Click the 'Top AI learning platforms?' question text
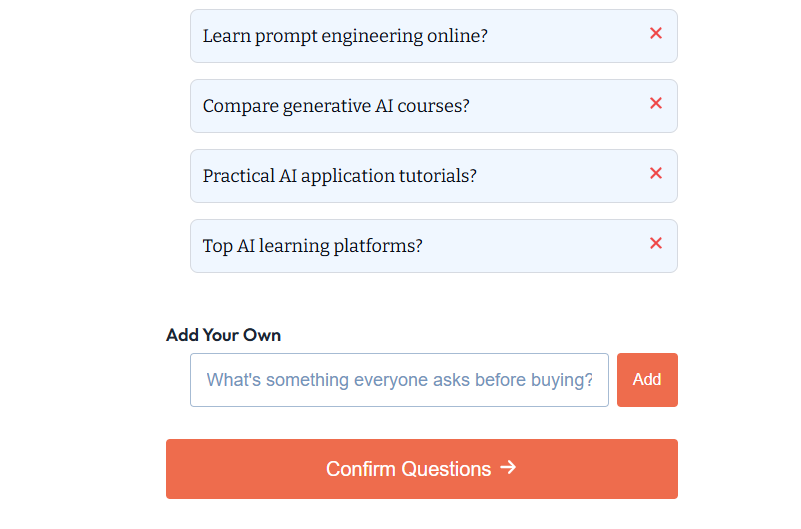This screenshot has width=801, height=529. [x=312, y=246]
